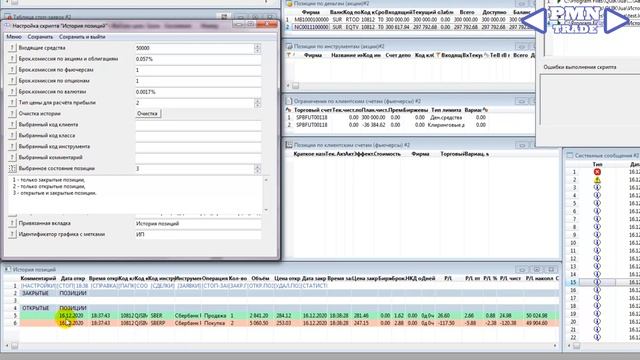Open help for Выбранный комментарий
Viewport: 640px width, 360px height.
(12, 158)
